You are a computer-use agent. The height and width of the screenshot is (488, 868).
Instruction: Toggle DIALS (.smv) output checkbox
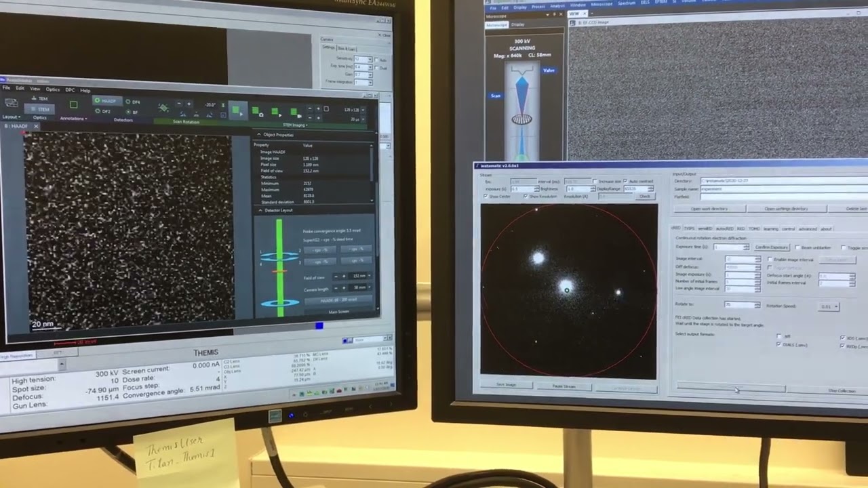[778, 344]
